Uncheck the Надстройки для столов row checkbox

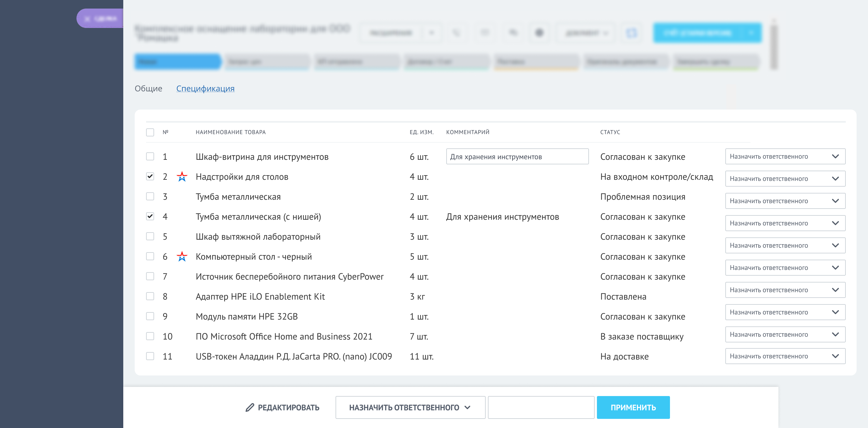point(150,176)
